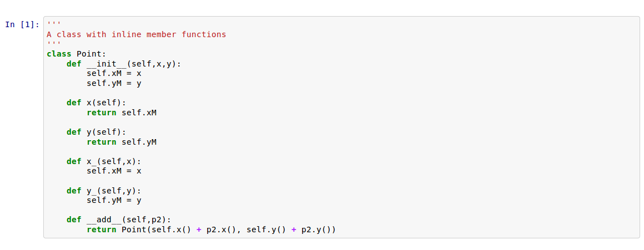Click the 'def x(self):' line
Viewport: 644px width, 250px height.
tap(96, 103)
